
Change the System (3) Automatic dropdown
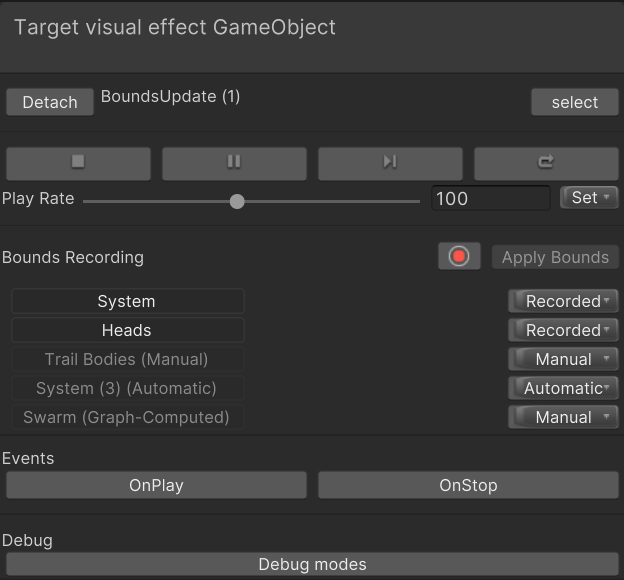pyautogui.click(x=563, y=388)
